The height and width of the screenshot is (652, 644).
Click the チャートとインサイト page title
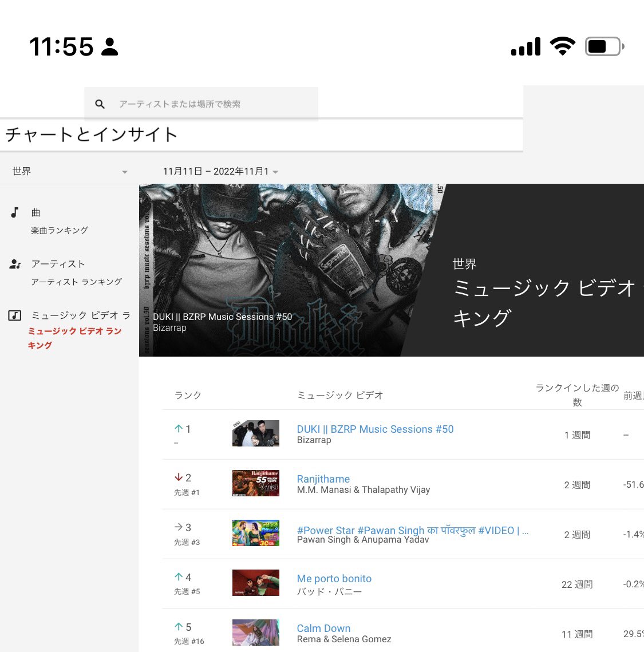click(x=92, y=135)
